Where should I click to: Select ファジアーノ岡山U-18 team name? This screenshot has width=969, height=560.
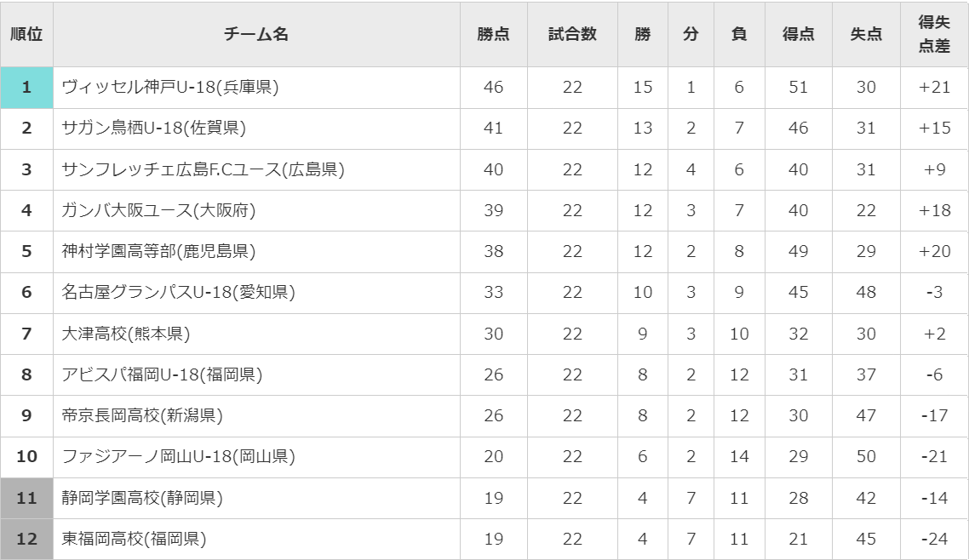[x=178, y=456]
